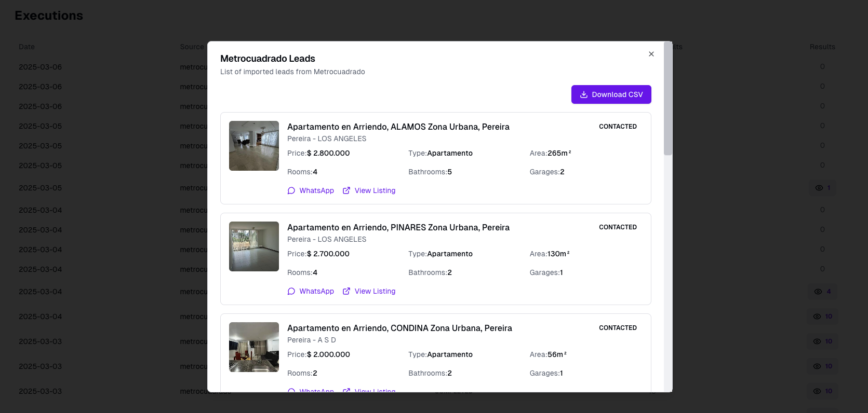The width and height of the screenshot is (868, 413).
Task: Click the ALAMOS apartment photo thumbnail
Action: click(x=254, y=146)
